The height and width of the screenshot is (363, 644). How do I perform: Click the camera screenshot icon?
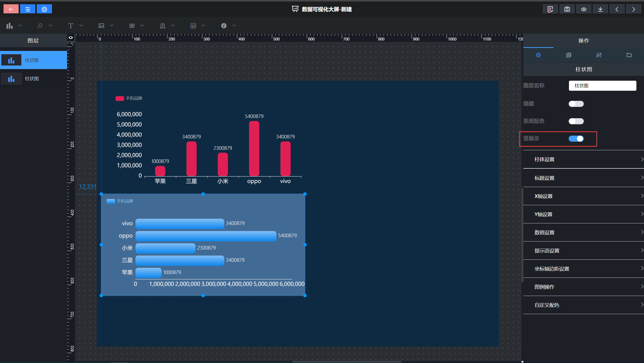pyautogui.click(x=567, y=9)
